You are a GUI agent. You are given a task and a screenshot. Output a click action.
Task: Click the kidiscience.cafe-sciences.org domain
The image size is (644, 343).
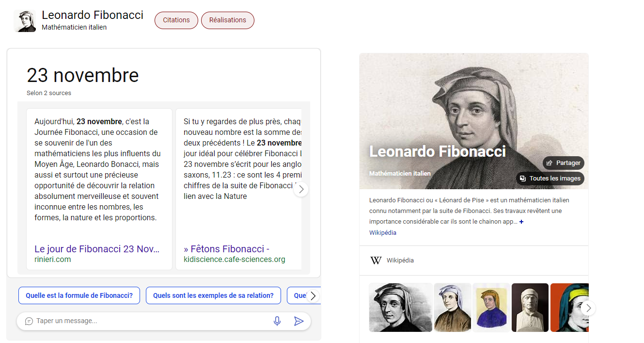235,260
